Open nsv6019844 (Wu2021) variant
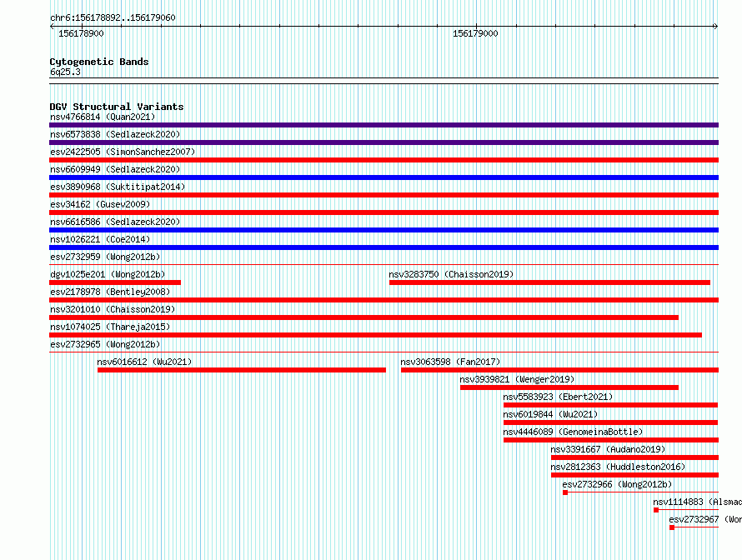The image size is (742, 560). (550, 414)
